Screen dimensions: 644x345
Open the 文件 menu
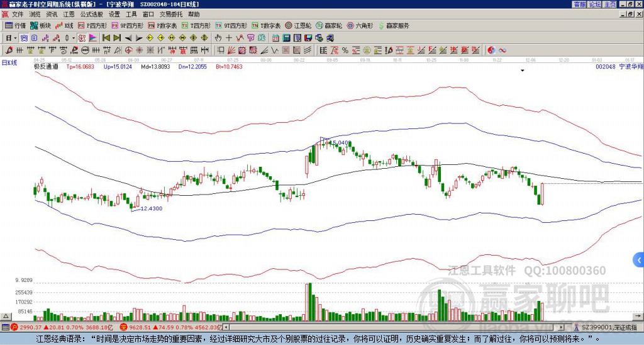pos(18,14)
